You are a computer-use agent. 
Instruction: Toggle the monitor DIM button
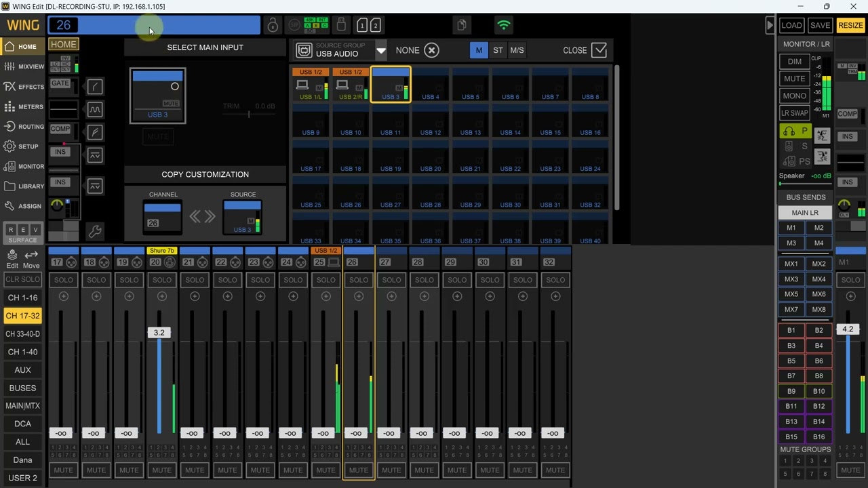tap(795, 61)
